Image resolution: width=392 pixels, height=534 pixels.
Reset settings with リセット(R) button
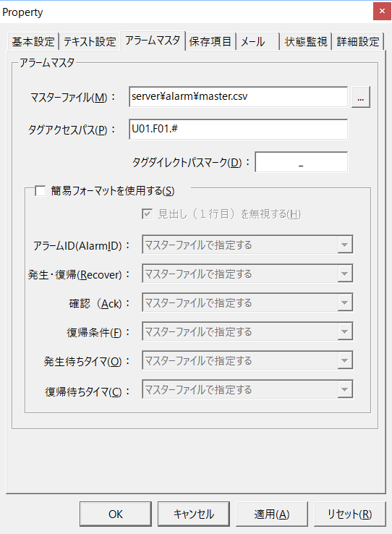[350, 514]
